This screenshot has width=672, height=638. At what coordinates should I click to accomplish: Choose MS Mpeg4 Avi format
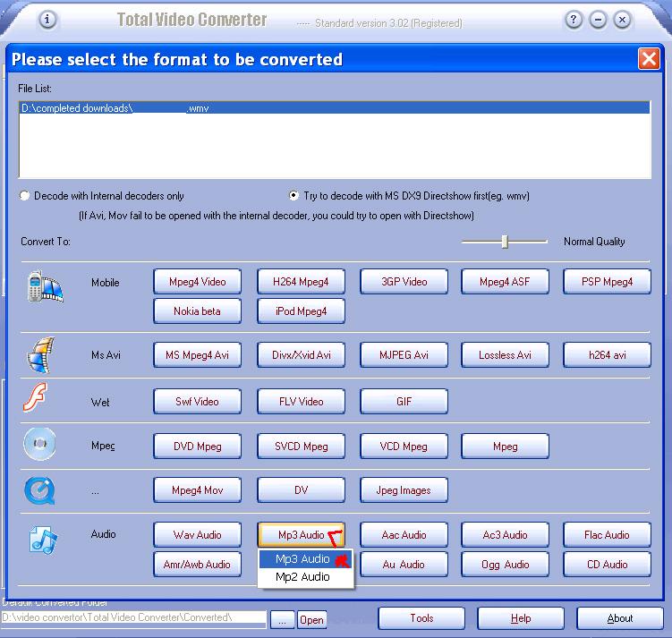(197, 354)
